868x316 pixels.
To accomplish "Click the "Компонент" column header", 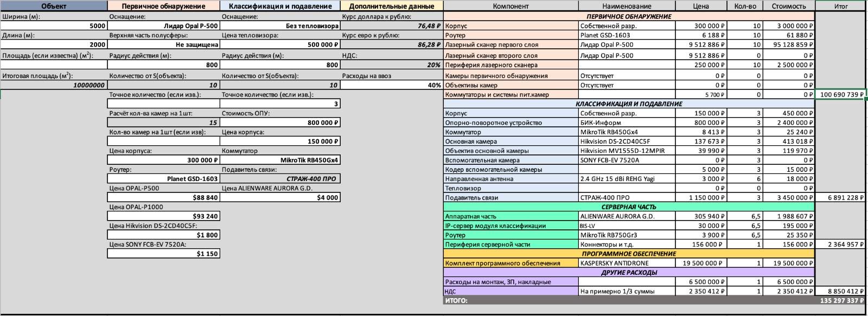I will (x=510, y=6).
